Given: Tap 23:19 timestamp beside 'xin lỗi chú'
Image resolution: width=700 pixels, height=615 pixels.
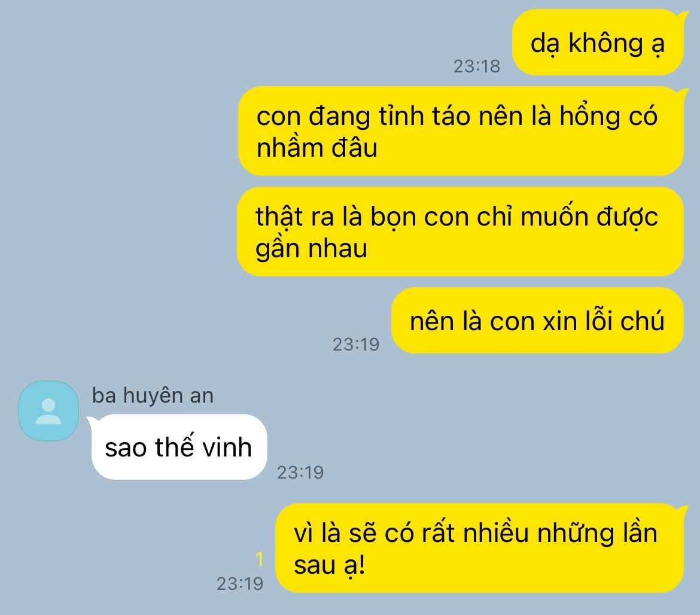Looking at the screenshot, I should coord(356,345).
